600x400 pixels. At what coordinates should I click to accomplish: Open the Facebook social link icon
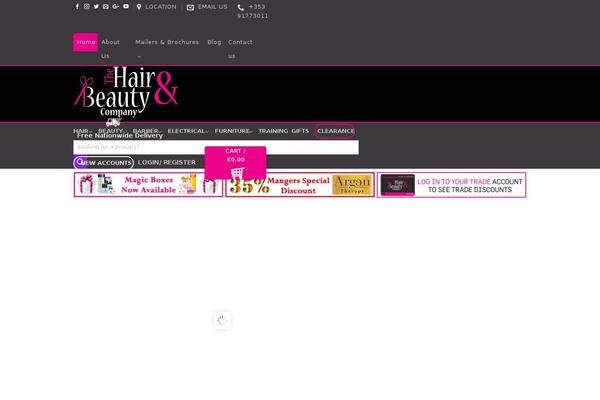click(77, 7)
